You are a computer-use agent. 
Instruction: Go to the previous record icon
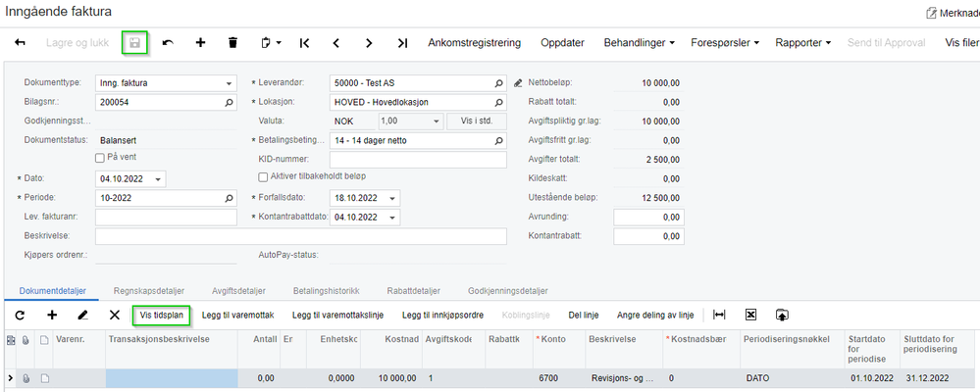click(336, 42)
